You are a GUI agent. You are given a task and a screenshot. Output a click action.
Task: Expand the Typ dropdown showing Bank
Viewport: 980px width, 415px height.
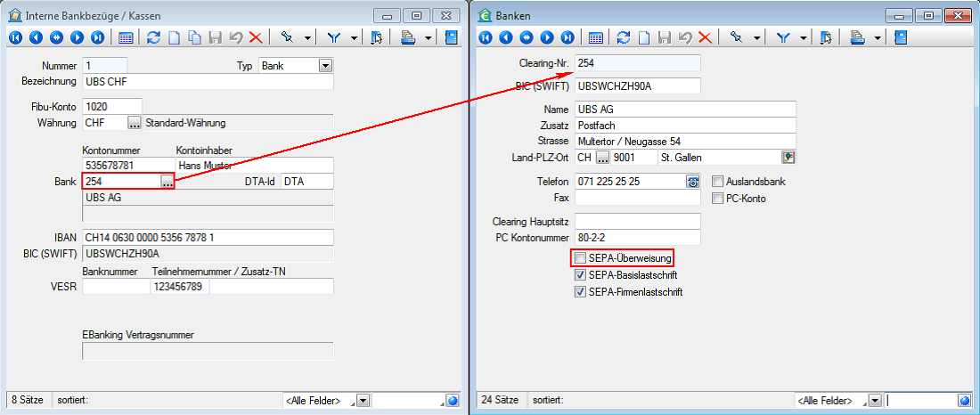point(324,66)
